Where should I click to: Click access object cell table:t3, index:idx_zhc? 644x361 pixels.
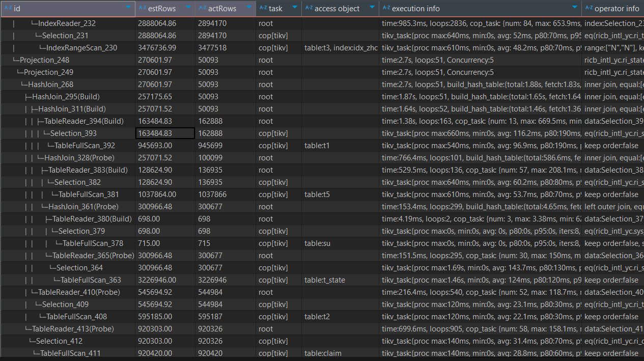tap(340, 48)
